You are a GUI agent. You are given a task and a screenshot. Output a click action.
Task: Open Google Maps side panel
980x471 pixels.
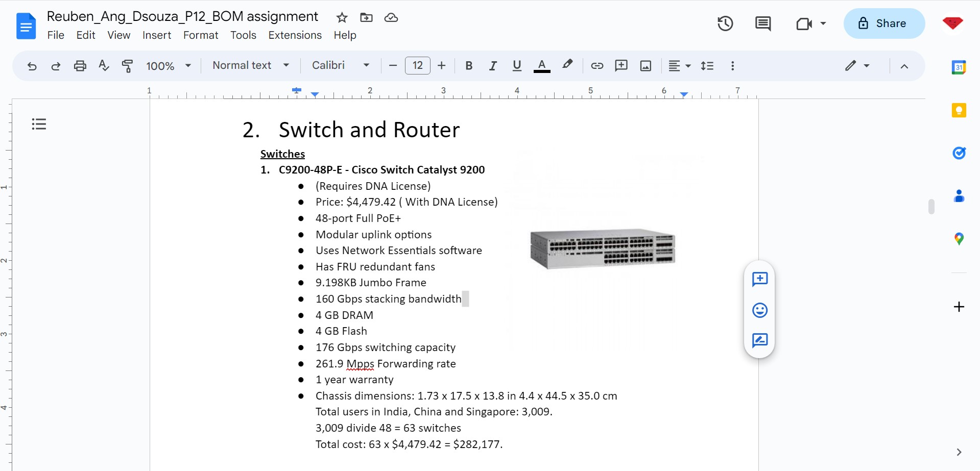[959, 239]
